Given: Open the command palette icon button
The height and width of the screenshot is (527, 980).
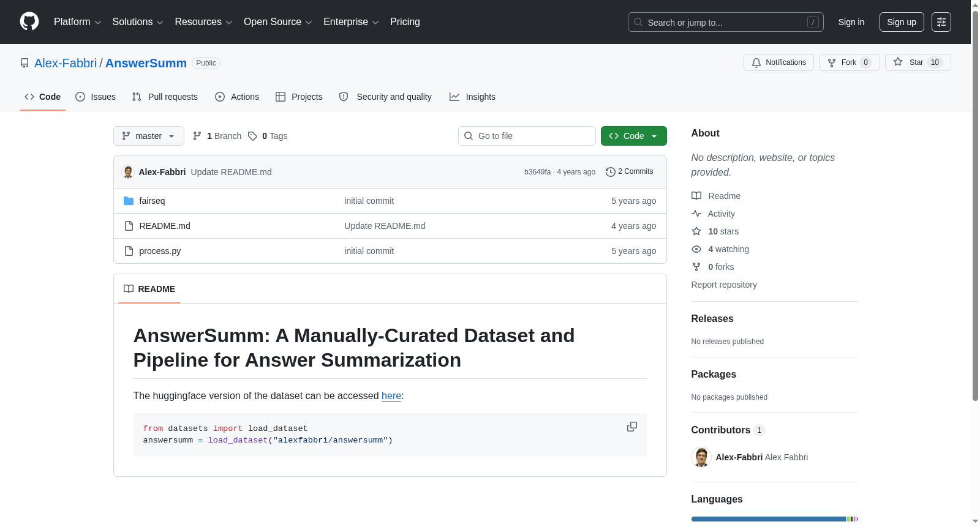Looking at the screenshot, I should (941, 22).
